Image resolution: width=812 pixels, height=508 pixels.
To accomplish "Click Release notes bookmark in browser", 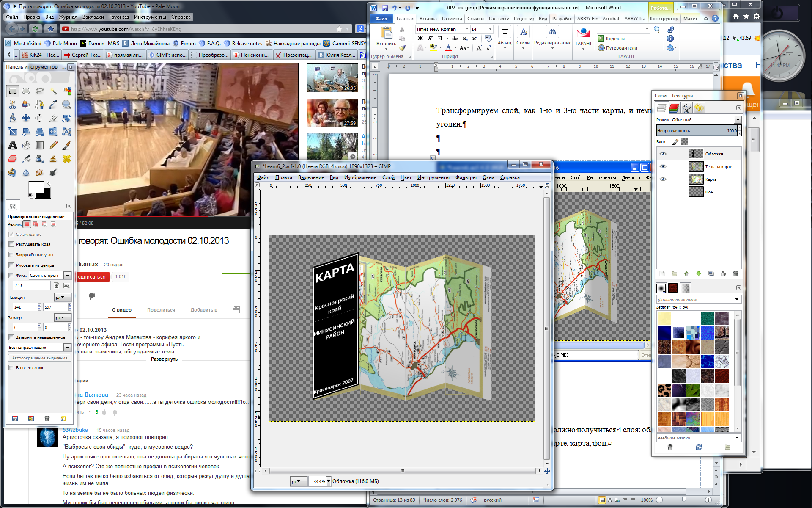I will coord(243,43).
